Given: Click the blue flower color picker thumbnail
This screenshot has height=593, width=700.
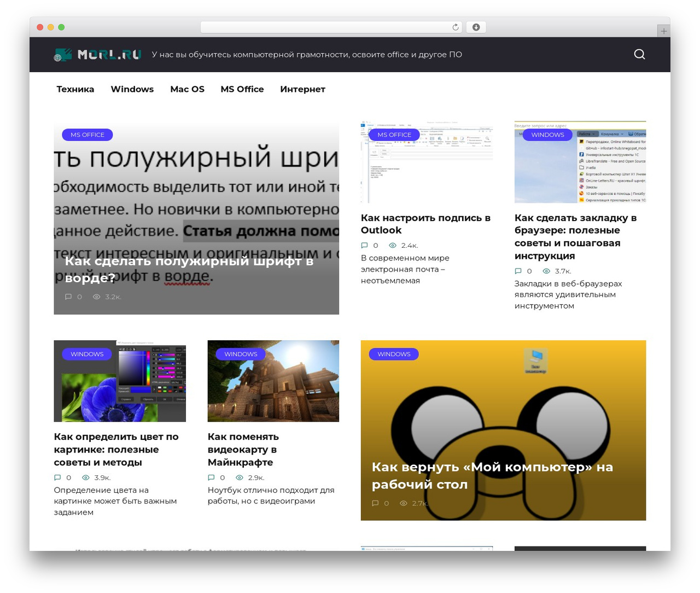Looking at the screenshot, I should tap(120, 381).
